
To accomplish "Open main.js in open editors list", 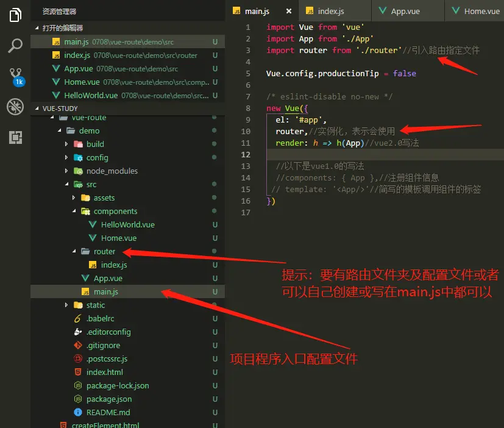I will point(127,42).
